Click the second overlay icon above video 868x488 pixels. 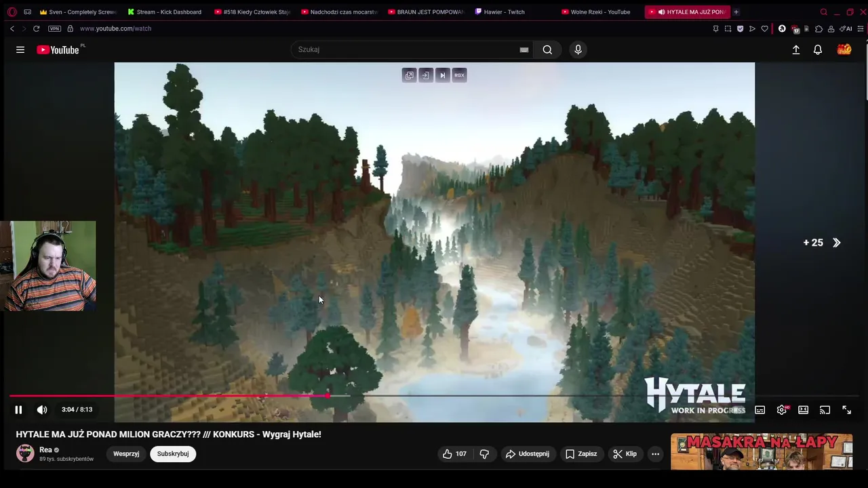tap(425, 75)
